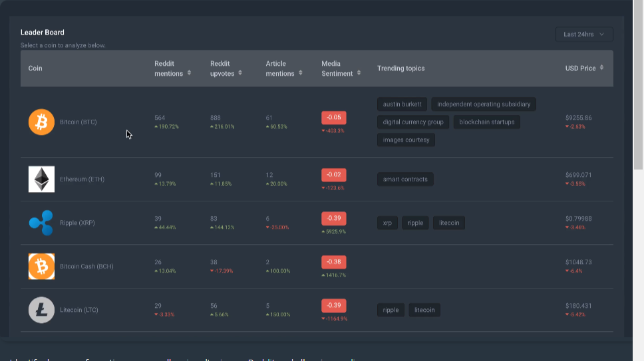Viewport: 644px width, 361px height.
Task: Click the Trending topics column header
Action: tap(401, 68)
